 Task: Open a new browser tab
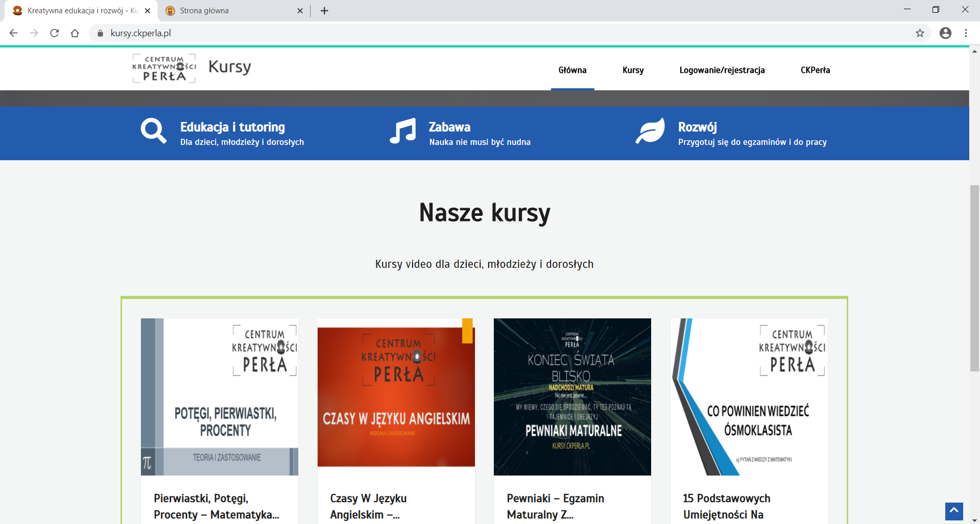324,11
